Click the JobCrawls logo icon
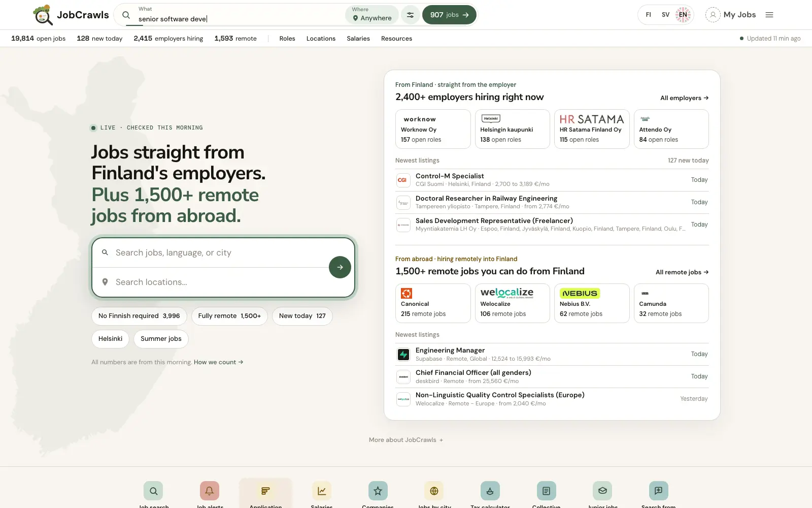Viewport: 812px width, 508px height. tap(43, 15)
